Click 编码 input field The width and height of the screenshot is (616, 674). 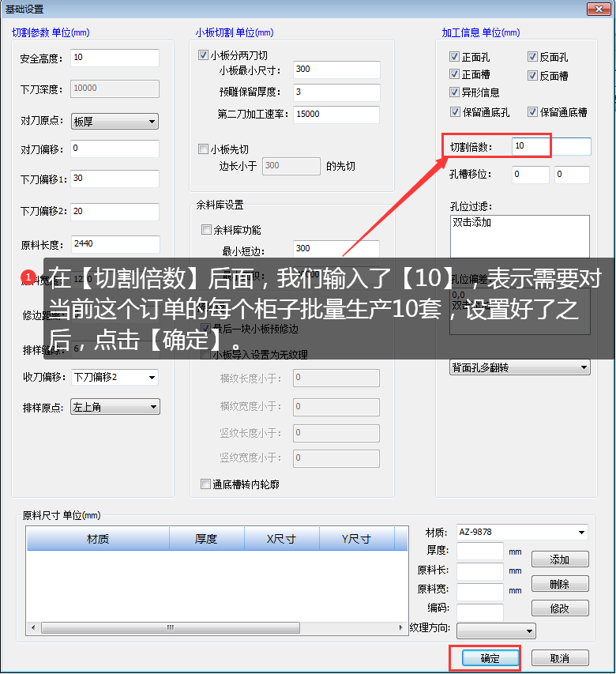click(x=480, y=612)
